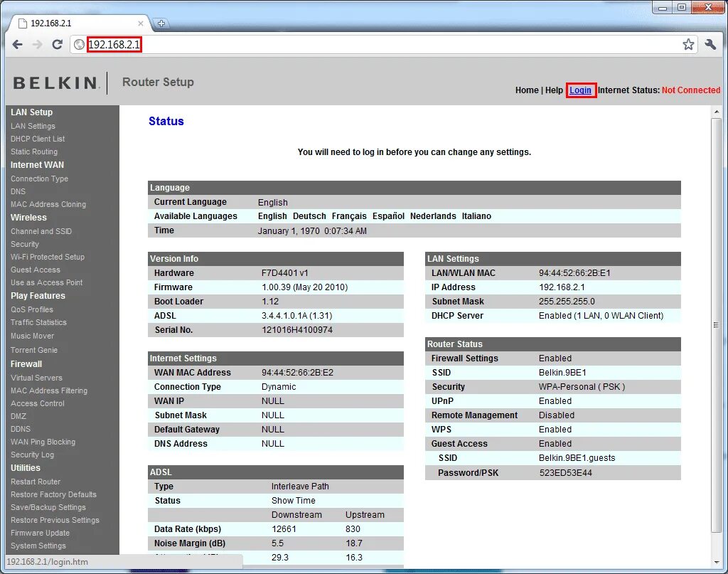This screenshot has height=574, width=728.
Task: Click the Serial No. value 121016H4100974
Action: [x=297, y=330]
